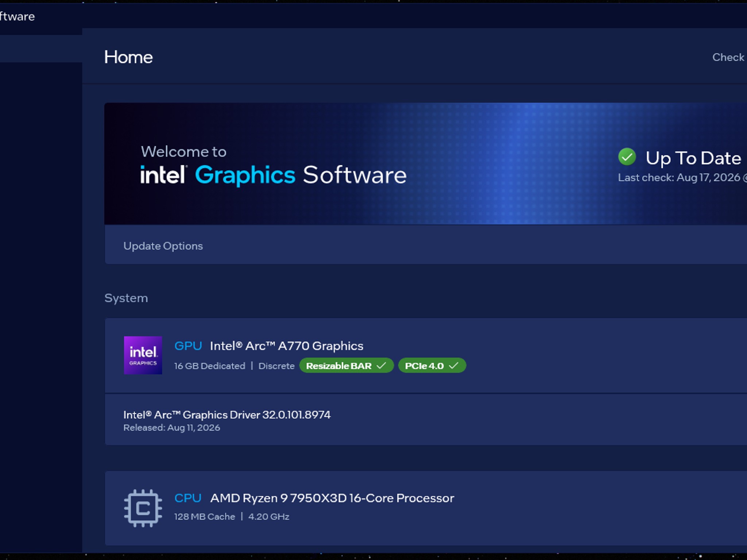Click the System section label

[126, 298]
